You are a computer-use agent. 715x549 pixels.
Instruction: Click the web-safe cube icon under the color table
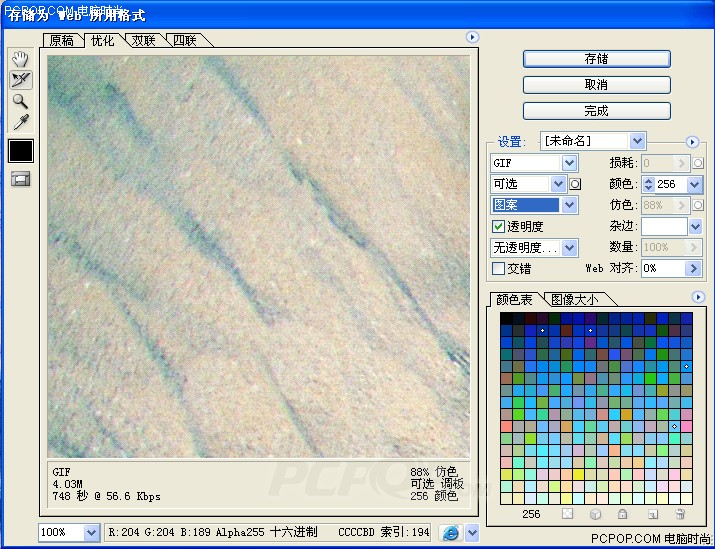[594, 514]
